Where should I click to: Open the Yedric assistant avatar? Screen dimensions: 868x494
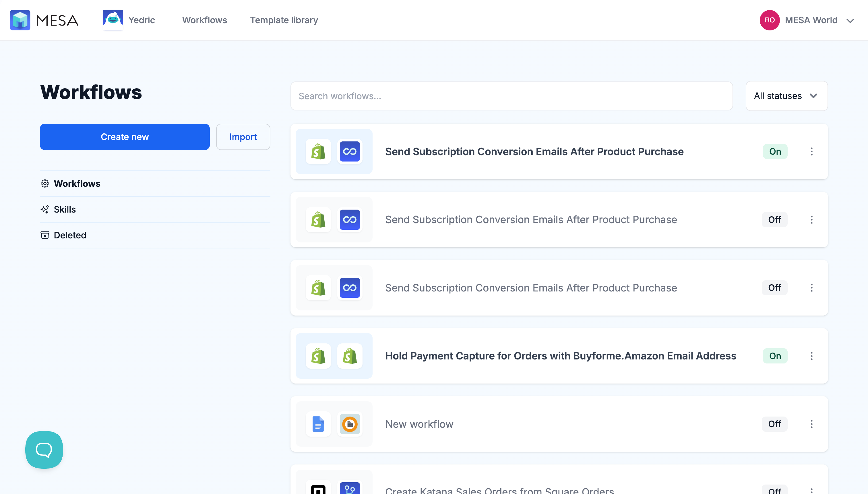click(113, 20)
